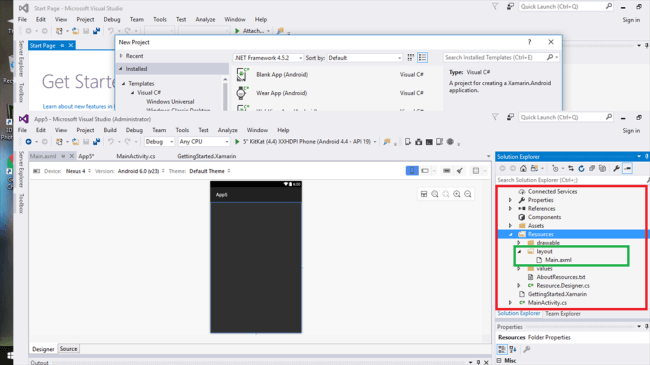
Task: Collapse the layout folder
Action: pyautogui.click(x=519, y=251)
